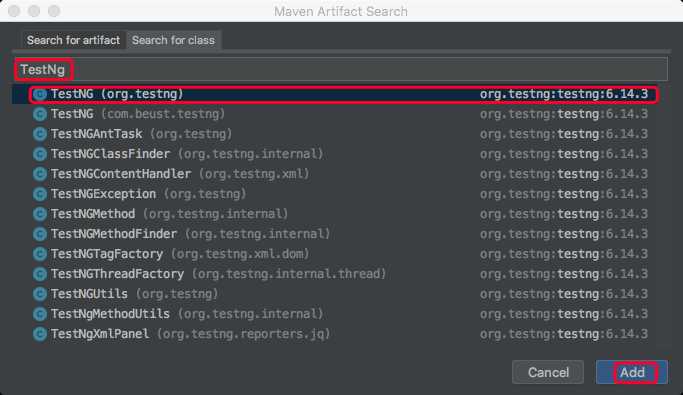Click class icon beside TestNGThreadFactory
Screen dimensions: 683x395
(x=40, y=274)
